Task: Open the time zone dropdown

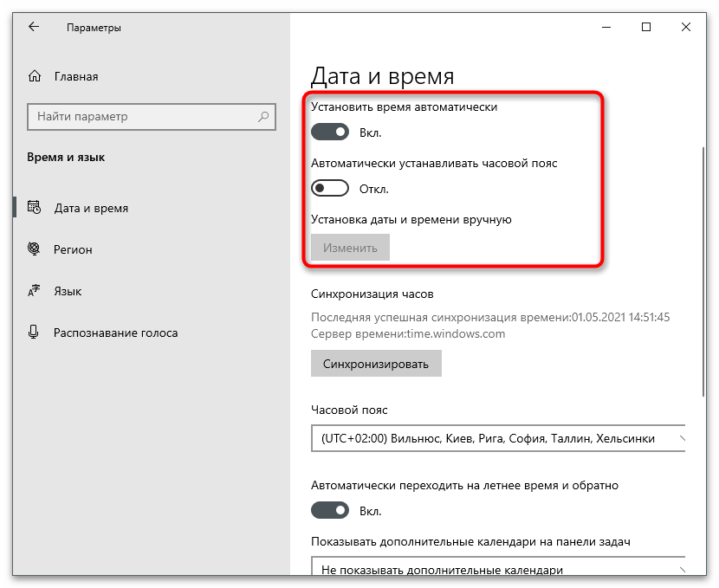Action: coord(498,438)
